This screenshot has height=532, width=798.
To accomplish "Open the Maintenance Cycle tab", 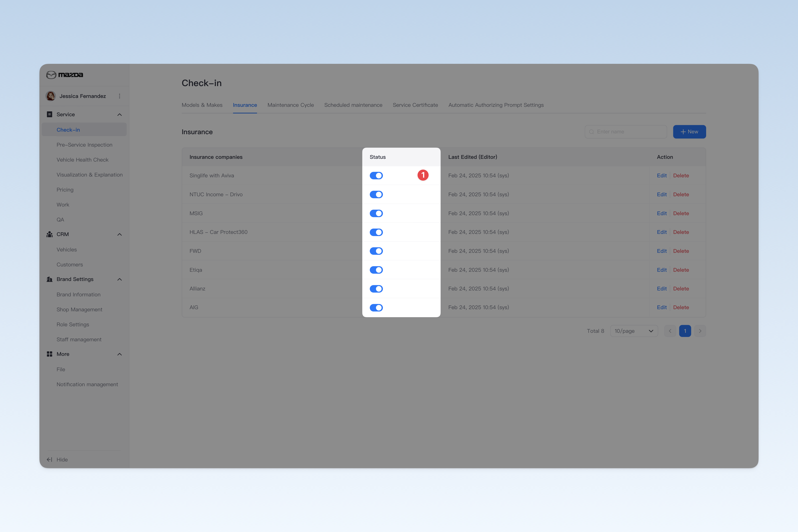I will pyautogui.click(x=291, y=105).
